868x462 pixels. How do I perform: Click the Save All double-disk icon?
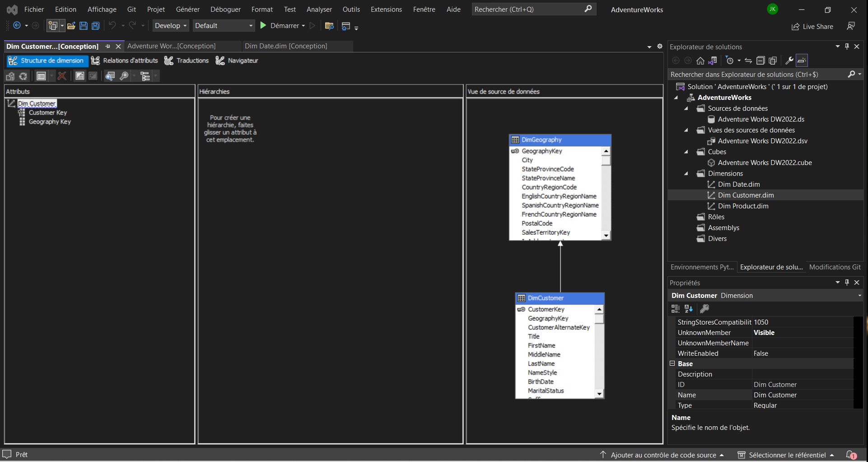tap(96, 26)
